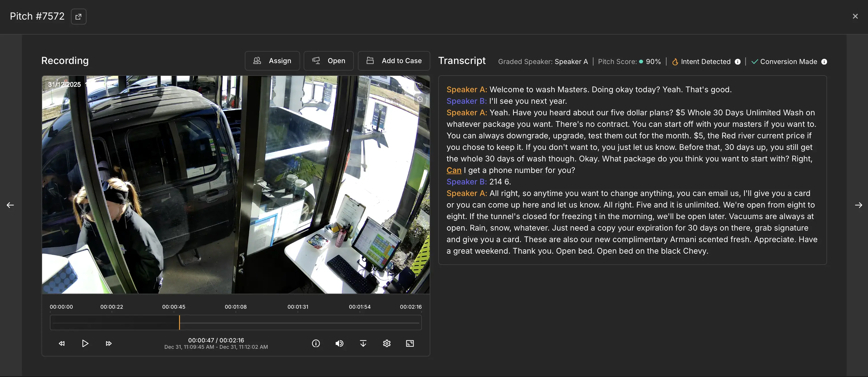Viewport: 868px width, 377px height.
Task: Fast-forward the recording
Action: 108,343
